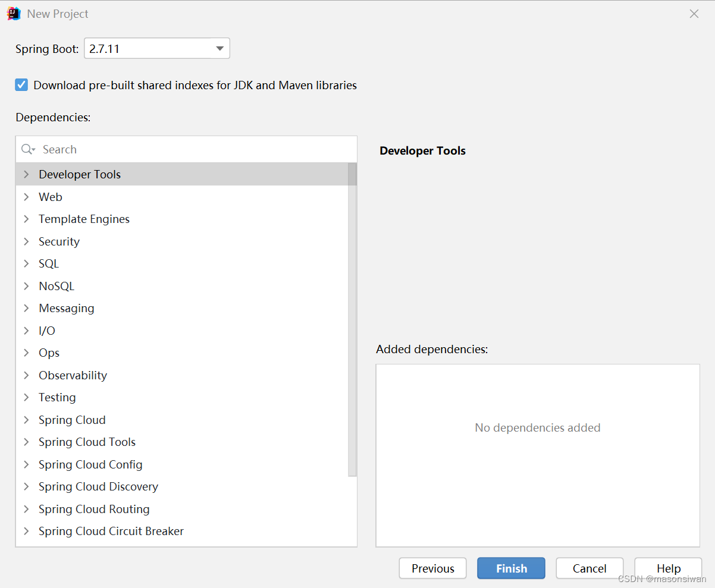Screen dimensions: 715x588
Task: Expand the Testing category chevron
Action: coord(26,397)
